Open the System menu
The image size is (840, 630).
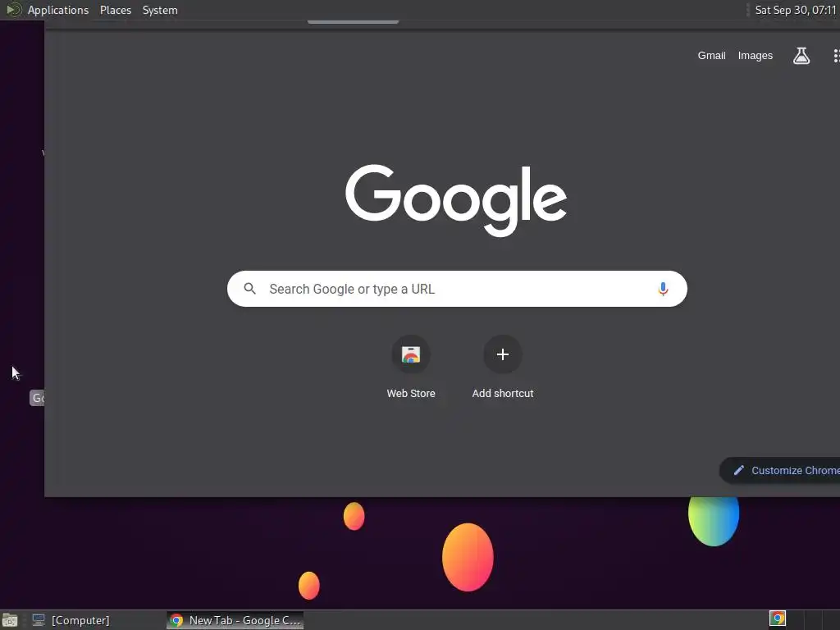[160, 10]
